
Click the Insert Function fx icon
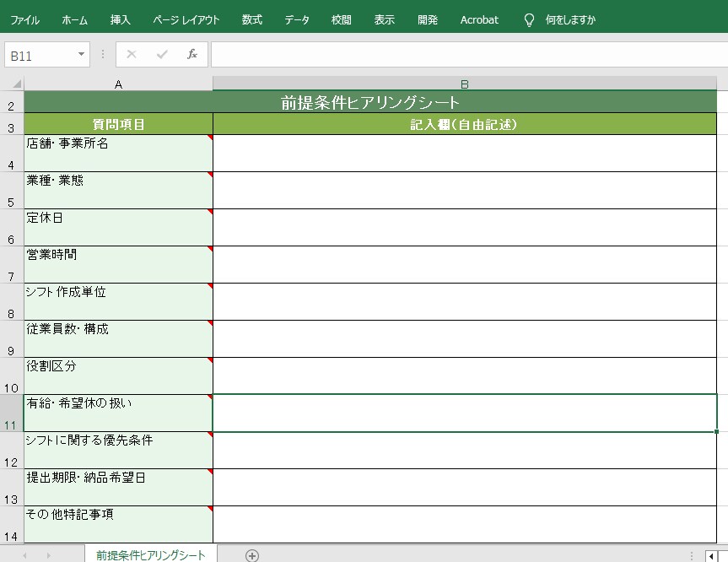pyautogui.click(x=192, y=54)
